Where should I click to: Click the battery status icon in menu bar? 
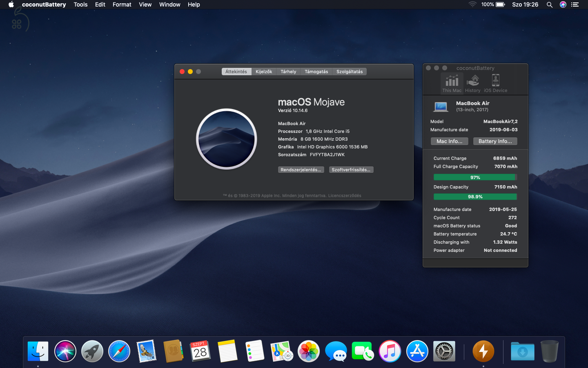[500, 4]
